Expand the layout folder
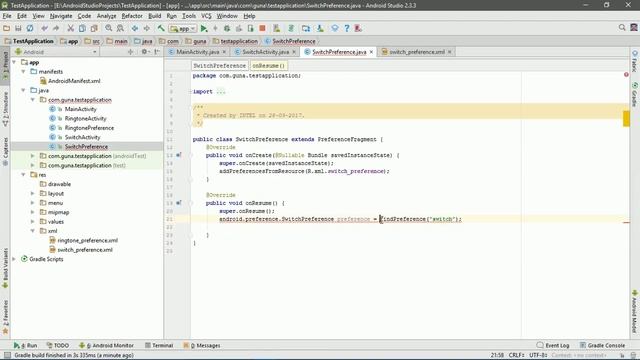 (33, 193)
